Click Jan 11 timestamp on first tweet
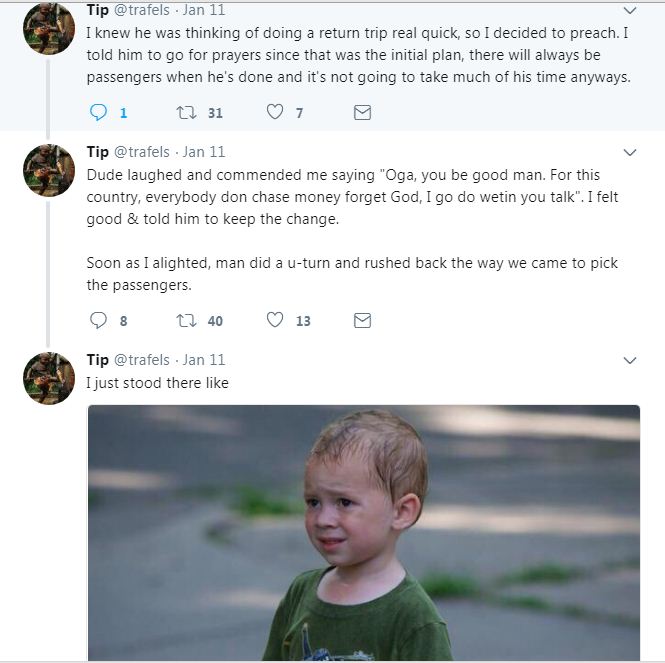 204,11
